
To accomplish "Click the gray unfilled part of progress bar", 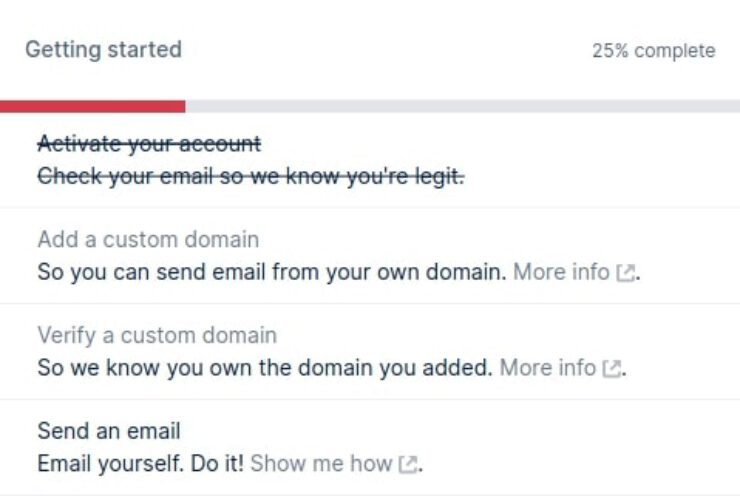I will point(462,107).
